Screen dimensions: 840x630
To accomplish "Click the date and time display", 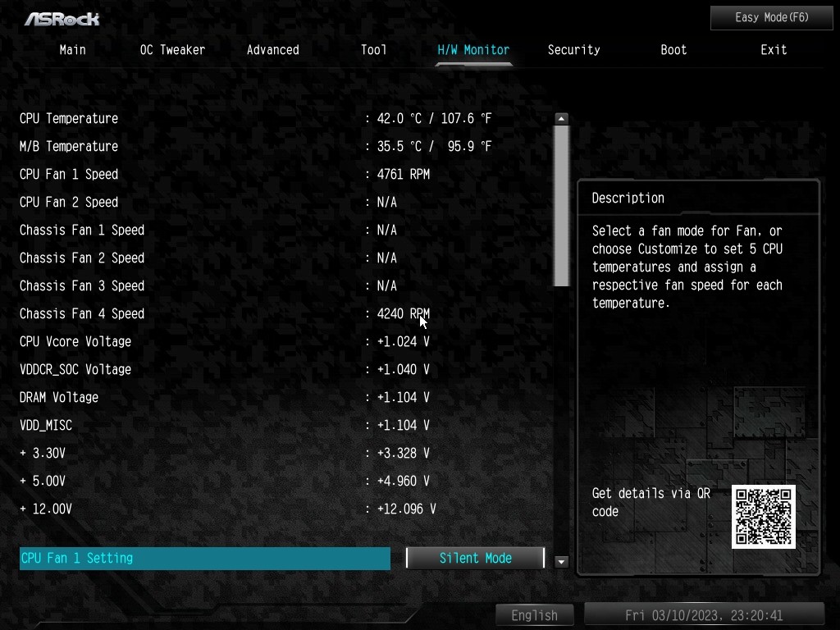I will [x=704, y=615].
